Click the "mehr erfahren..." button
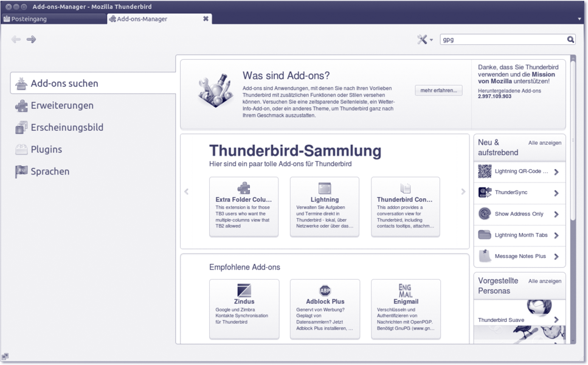The height and width of the screenshot is (365, 588). (438, 91)
